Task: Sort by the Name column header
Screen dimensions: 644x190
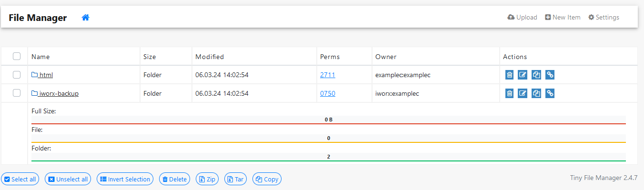Action: coord(40,57)
